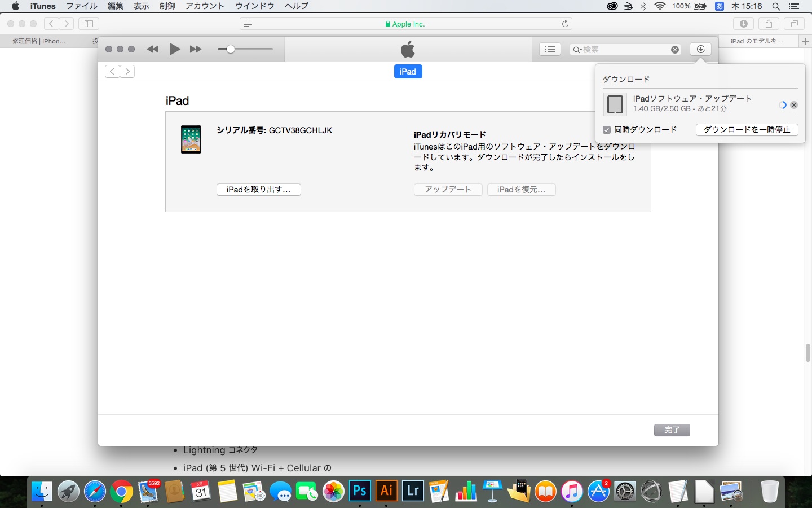Open the iTunes application menu
Viewport: 812px width, 508px height.
(43, 6)
